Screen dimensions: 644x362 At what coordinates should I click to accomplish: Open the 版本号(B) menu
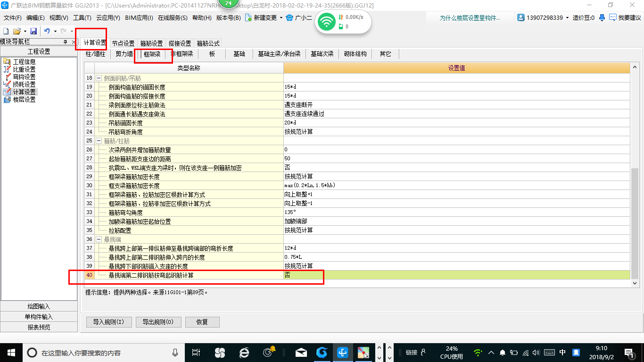229,18
